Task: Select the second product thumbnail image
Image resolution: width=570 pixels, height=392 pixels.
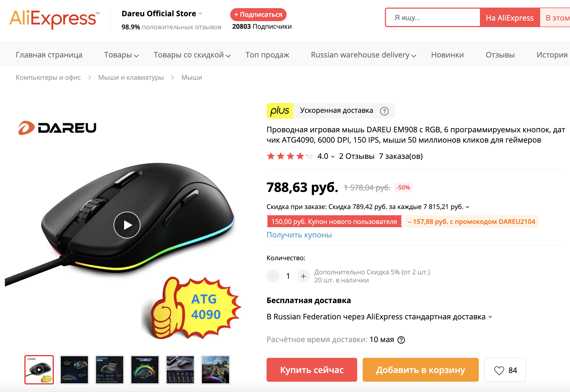Action: (x=74, y=370)
